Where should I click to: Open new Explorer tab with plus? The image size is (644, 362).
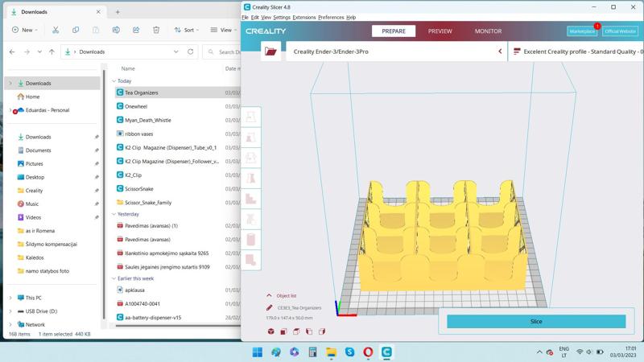click(x=118, y=12)
